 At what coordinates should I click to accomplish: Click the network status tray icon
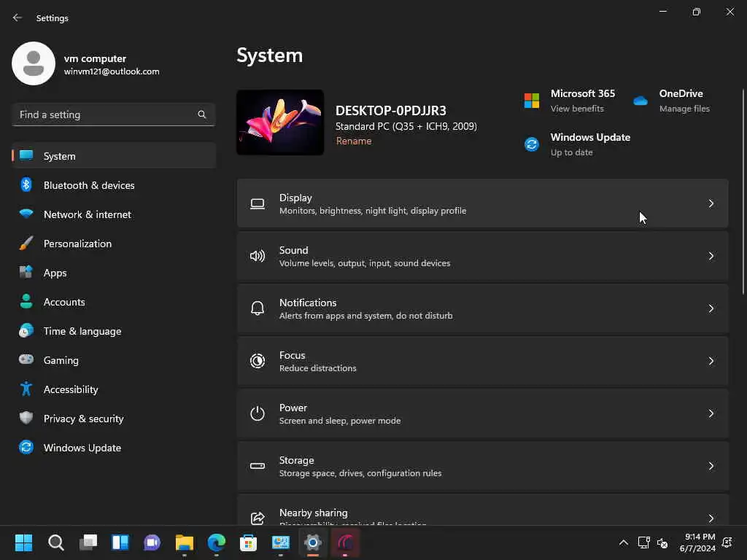[643, 542]
